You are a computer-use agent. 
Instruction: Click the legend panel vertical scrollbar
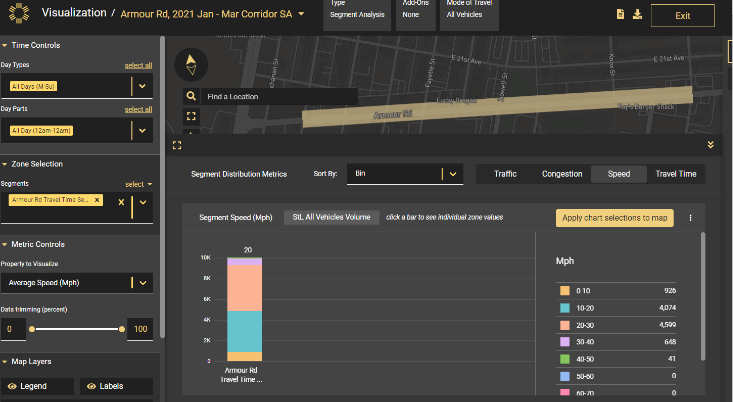[702, 296]
